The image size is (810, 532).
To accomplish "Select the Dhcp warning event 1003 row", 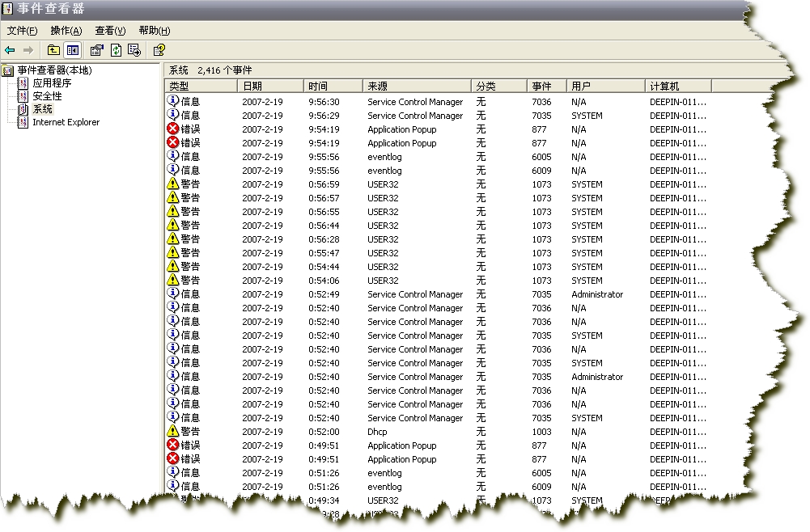I will [379, 432].
